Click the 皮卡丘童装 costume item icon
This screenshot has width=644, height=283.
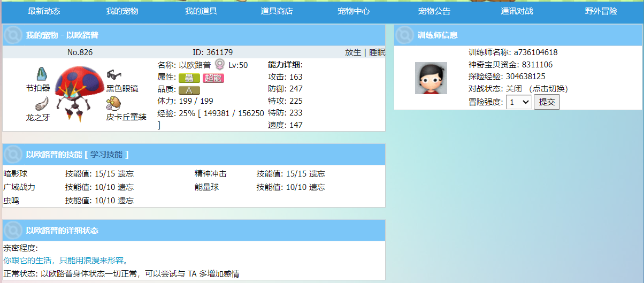coord(114,103)
